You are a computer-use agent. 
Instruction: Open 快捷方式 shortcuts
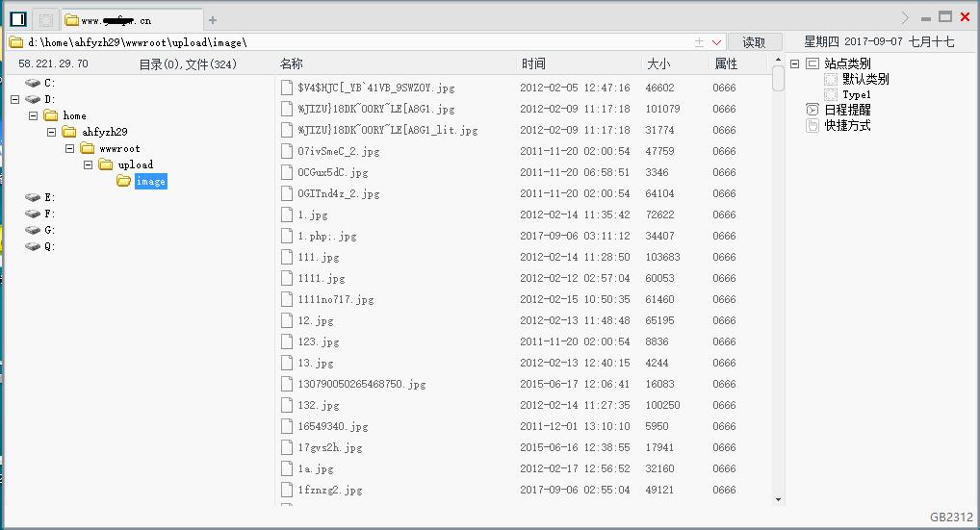[x=847, y=125]
